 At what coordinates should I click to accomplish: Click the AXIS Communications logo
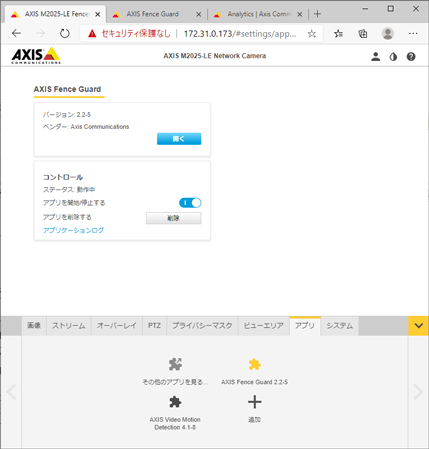tap(36, 55)
